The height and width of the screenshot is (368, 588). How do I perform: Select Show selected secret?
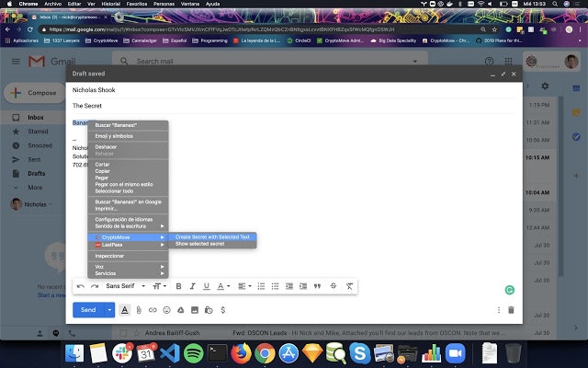coord(212,244)
